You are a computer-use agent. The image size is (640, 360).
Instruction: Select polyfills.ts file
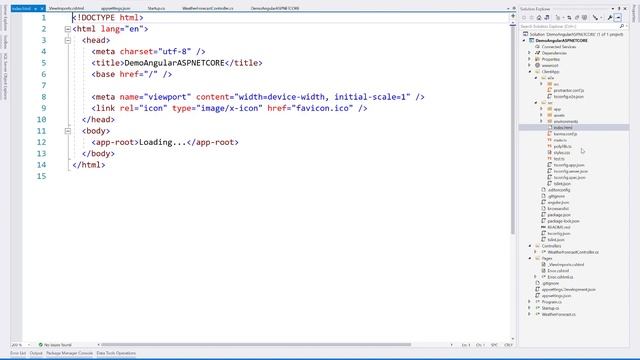562,146
